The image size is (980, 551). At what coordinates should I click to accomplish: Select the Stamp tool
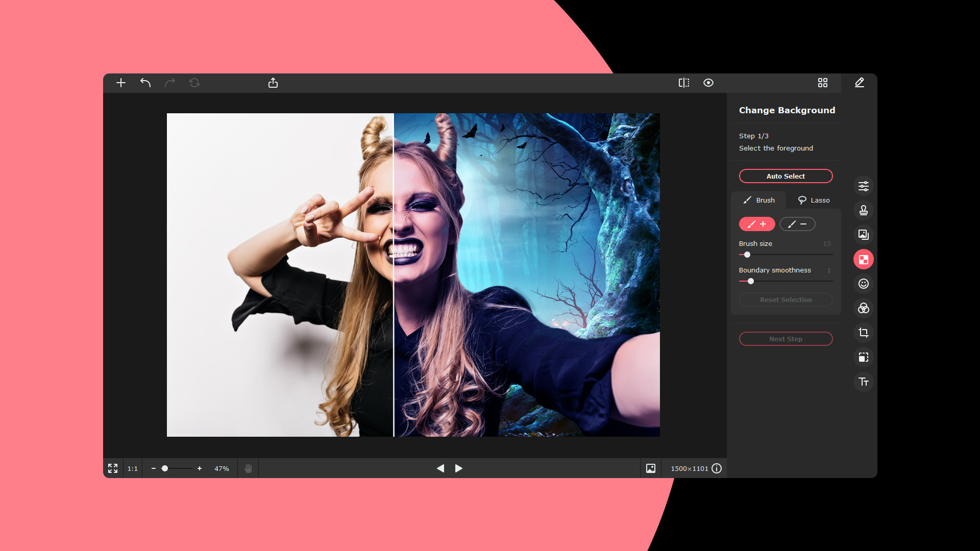click(864, 210)
